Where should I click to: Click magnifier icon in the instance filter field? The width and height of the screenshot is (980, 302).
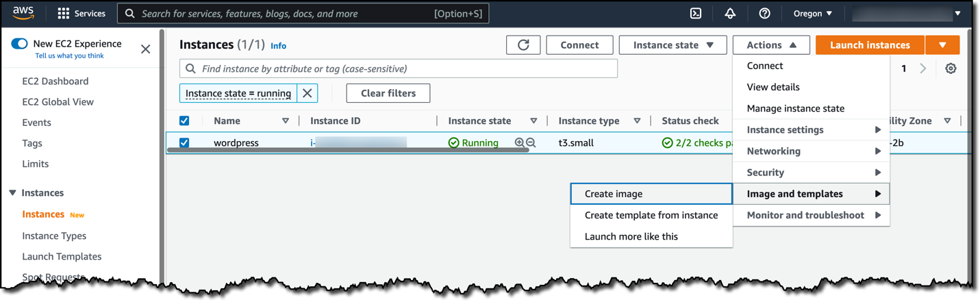pos(191,68)
